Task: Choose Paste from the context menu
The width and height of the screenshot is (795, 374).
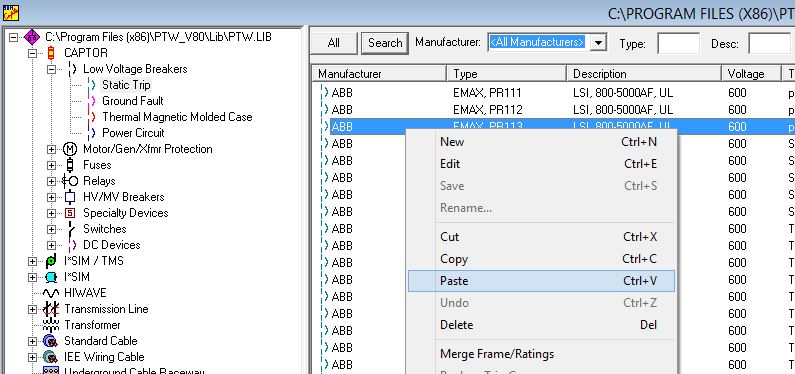Action: click(x=541, y=281)
